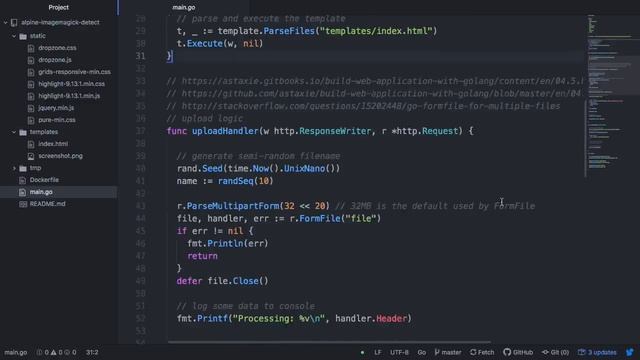Open the GitHub panel from status bar
The image size is (640, 360).
pyautogui.click(x=518, y=352)
